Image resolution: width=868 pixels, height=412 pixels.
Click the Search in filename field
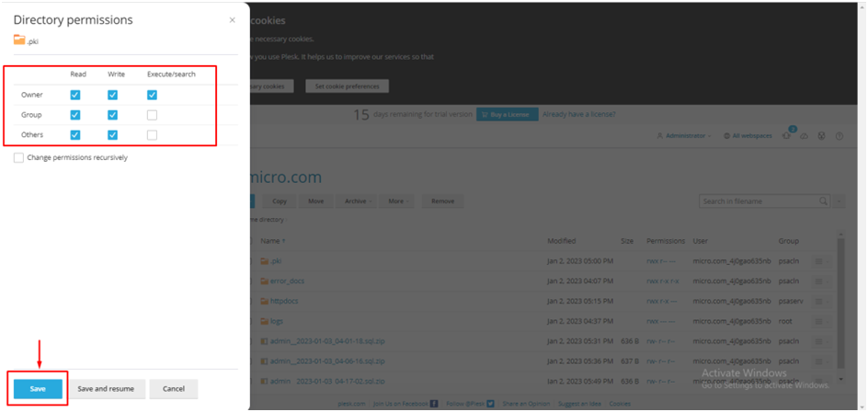tap(757, 200)
